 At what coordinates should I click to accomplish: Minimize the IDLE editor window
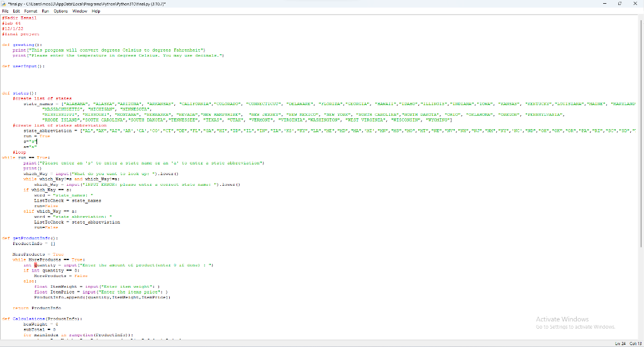pos(604,4)
